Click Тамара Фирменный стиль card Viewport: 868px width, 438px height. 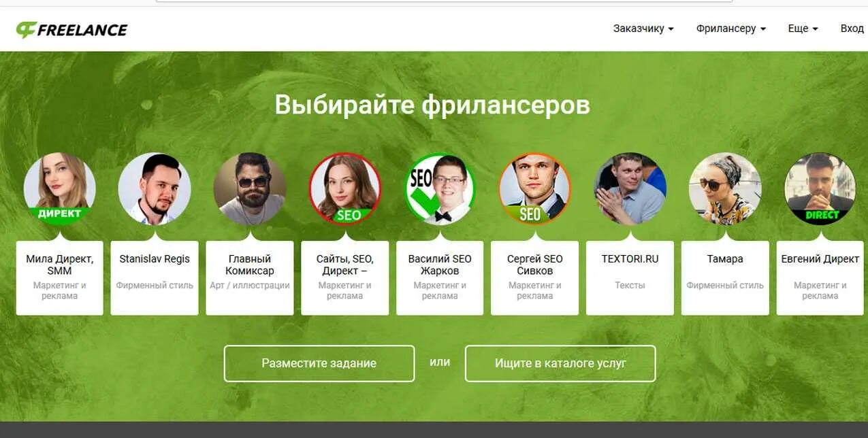[725, 277]
